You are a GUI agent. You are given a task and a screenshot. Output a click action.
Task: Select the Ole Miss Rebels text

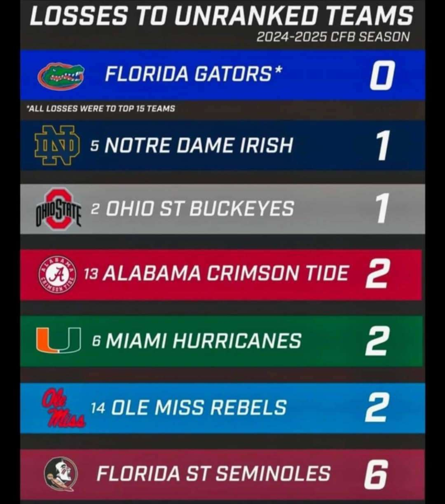[199, 408]
